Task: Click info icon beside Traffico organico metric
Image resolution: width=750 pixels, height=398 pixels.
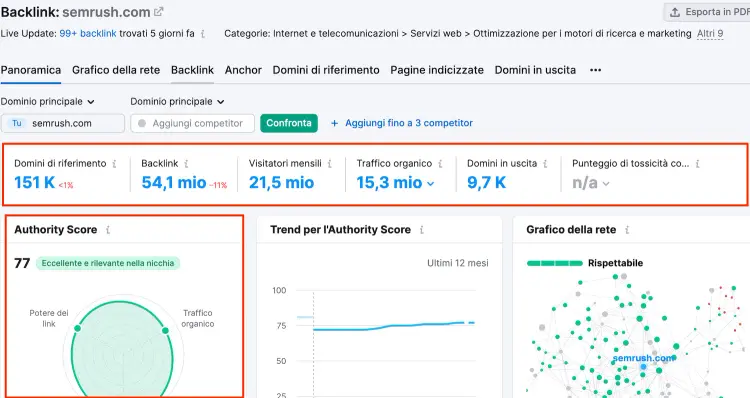Action: pos(440,164)
